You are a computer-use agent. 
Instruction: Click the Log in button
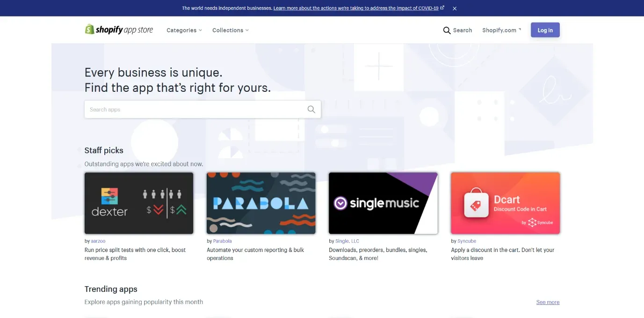pos(545,30)
